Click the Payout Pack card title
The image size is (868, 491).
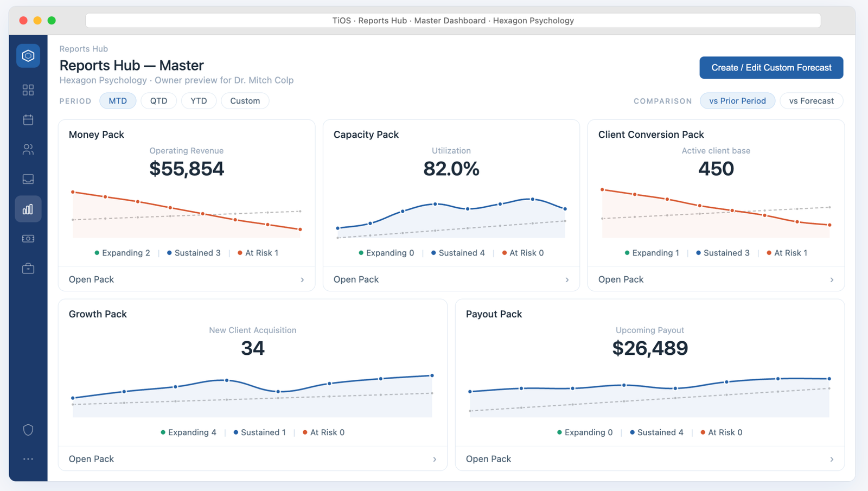(494, 314)
